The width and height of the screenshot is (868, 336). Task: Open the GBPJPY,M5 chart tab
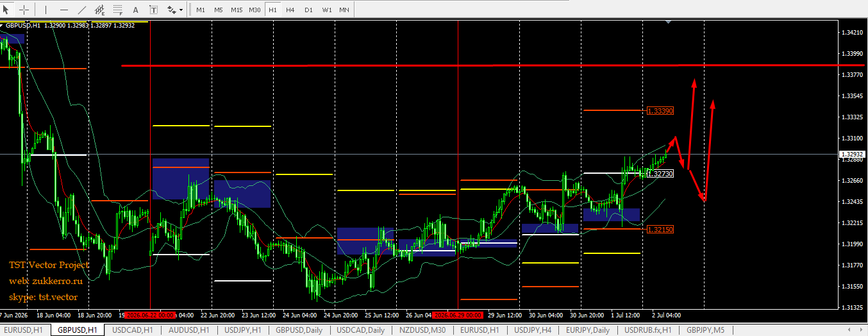click(x=705, y=330)
